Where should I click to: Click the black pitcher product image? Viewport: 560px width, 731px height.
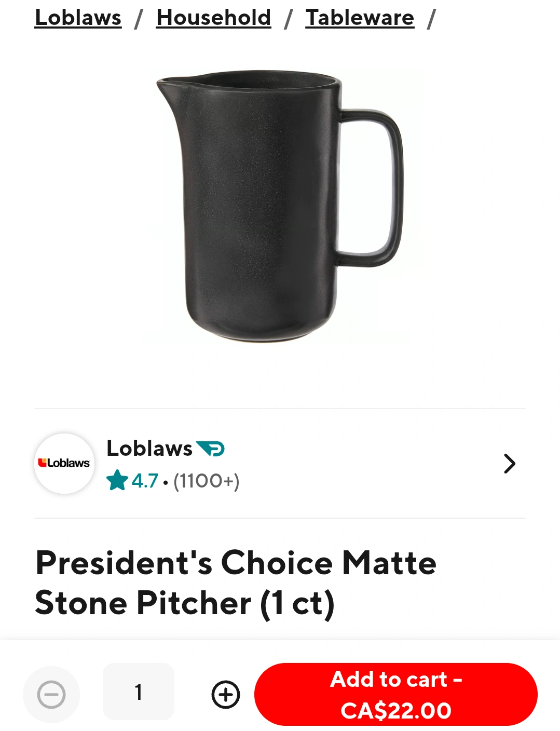(280, 206)
